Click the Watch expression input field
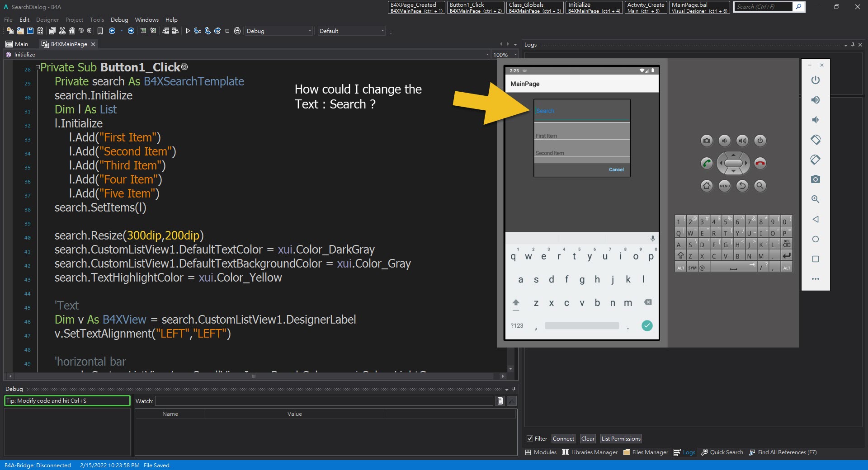The width and height of the screenshot is (868, 470). (324, 401)
